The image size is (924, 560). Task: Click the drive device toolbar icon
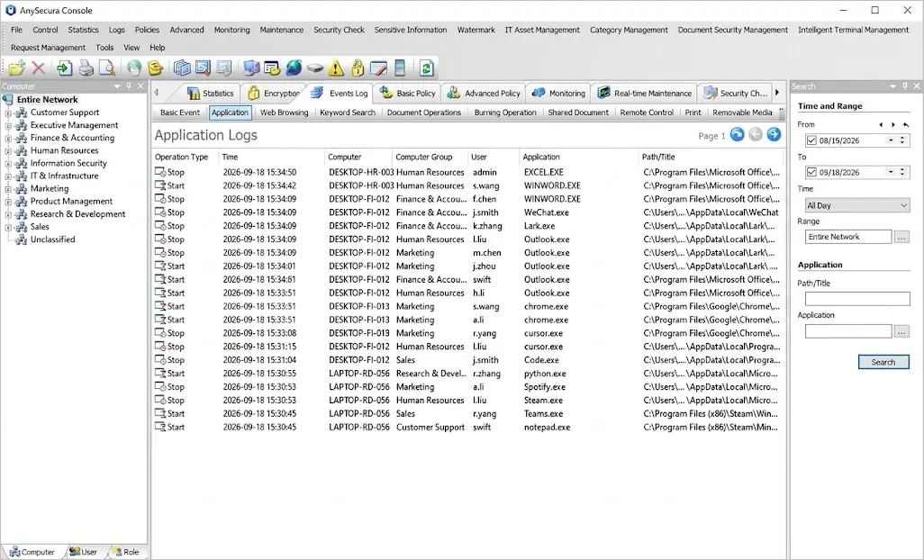pos(314,69)
